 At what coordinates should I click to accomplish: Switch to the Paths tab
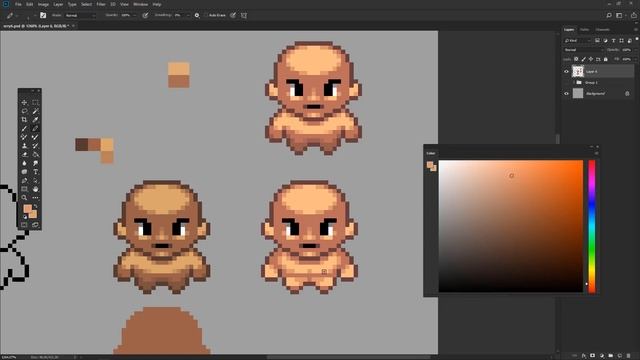pyautogui.click(x=584, y=29)
